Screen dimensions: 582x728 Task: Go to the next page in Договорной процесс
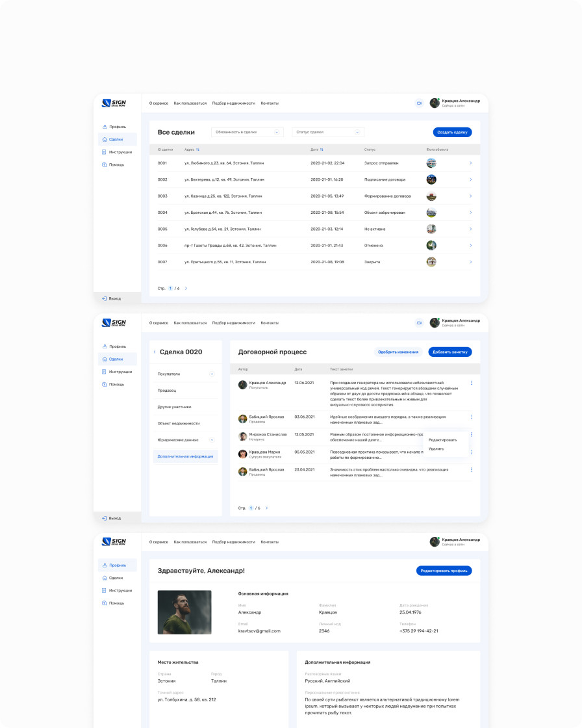coord(266,508)
